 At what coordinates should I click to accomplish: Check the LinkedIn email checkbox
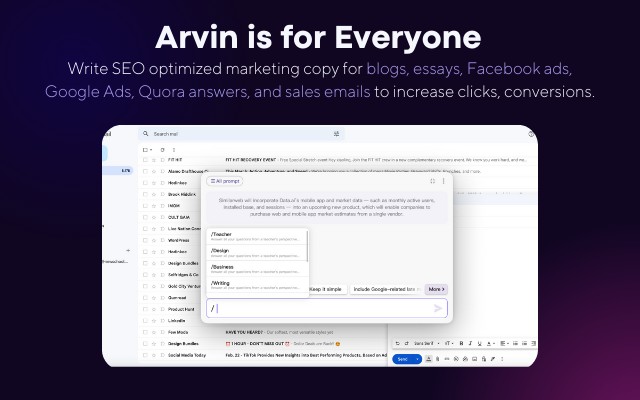tap(145, 321)
